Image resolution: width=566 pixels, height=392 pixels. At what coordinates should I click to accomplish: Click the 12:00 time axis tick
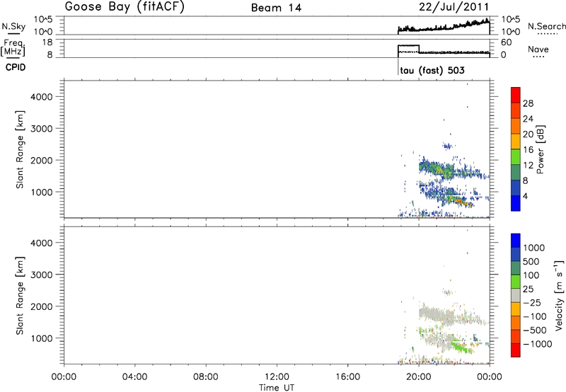277,377
